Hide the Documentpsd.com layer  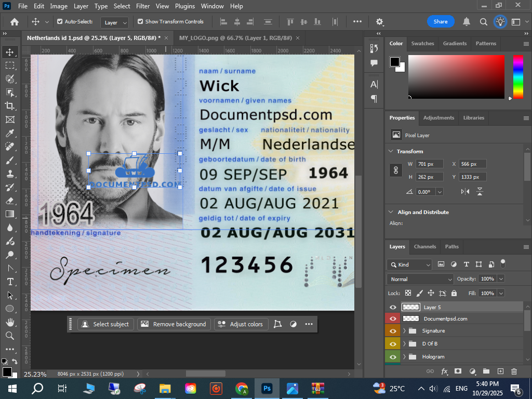tap(393, 318)
